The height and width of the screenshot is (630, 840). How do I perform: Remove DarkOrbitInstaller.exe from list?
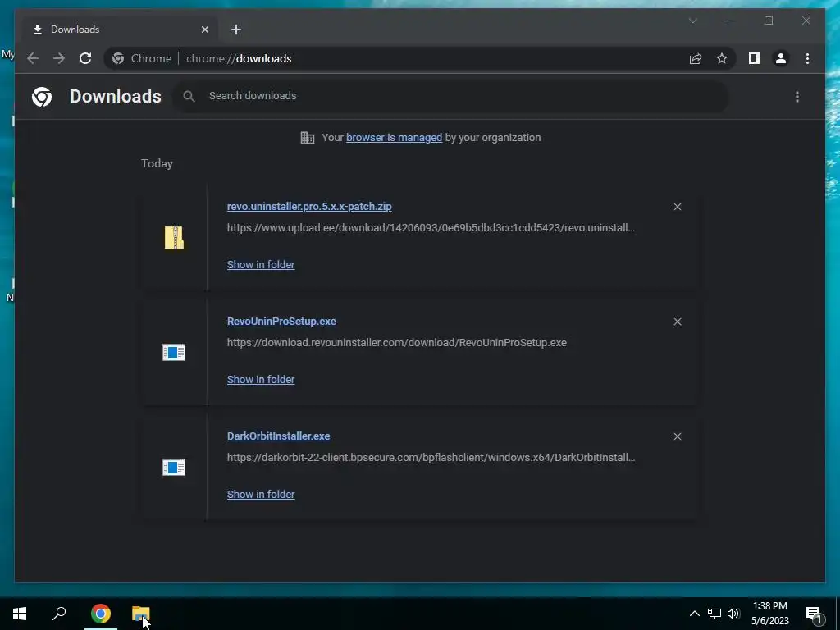point(678,436)
